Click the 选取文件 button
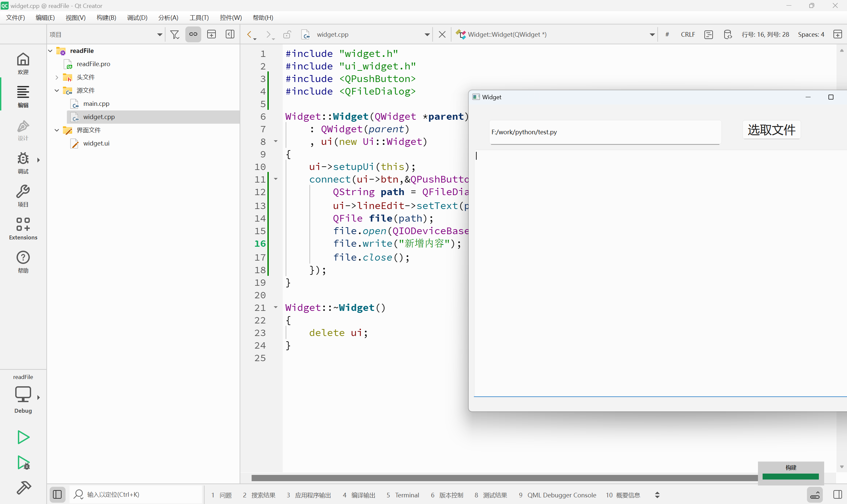Viewport: 847px width, 504px height. pos(771,130)
